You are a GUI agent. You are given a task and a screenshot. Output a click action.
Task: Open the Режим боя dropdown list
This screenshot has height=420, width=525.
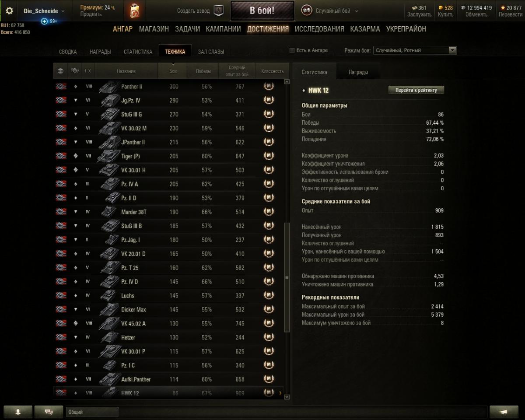click(x=415, y=50)
